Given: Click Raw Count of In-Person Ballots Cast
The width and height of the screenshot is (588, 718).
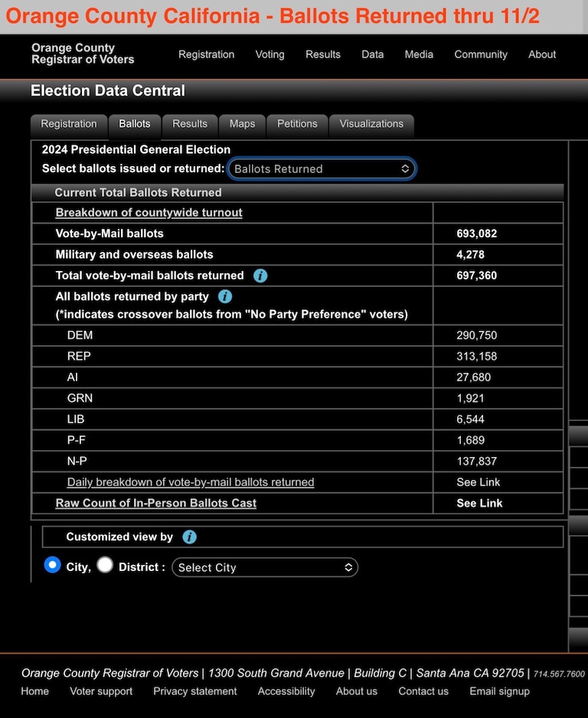Looking at the screenshot, I should pyautogui.click(x=156, y=503).
